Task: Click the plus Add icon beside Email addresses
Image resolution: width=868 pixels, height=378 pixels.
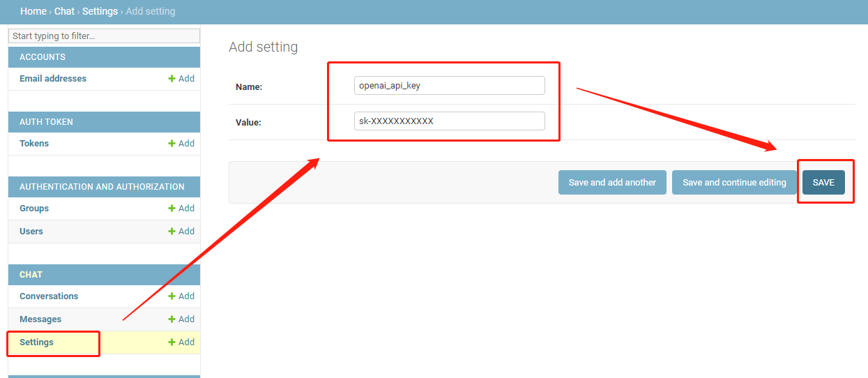Action: point(172,79)
